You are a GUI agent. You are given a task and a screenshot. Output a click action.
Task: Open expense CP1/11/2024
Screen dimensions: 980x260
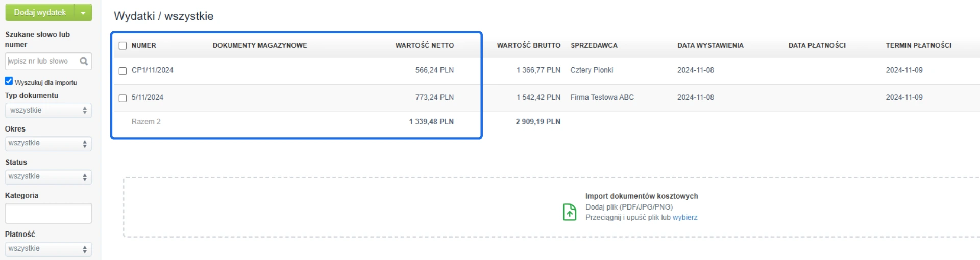tap(153, 70)
